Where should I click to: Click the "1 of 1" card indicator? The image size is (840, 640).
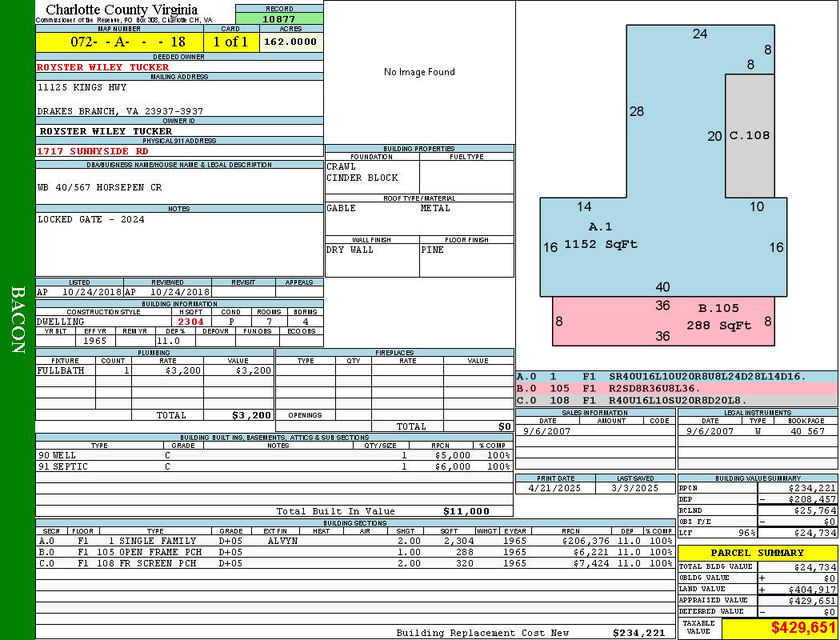231,42
